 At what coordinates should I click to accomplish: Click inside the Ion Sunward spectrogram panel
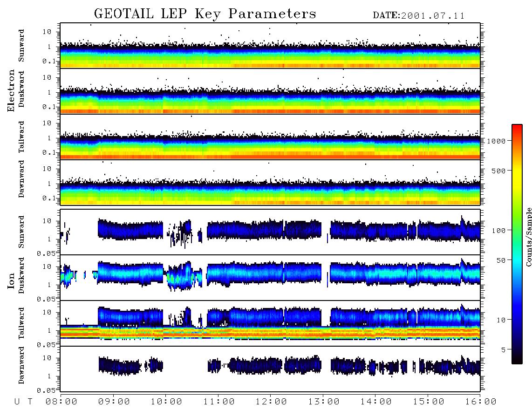click(270, 232)
